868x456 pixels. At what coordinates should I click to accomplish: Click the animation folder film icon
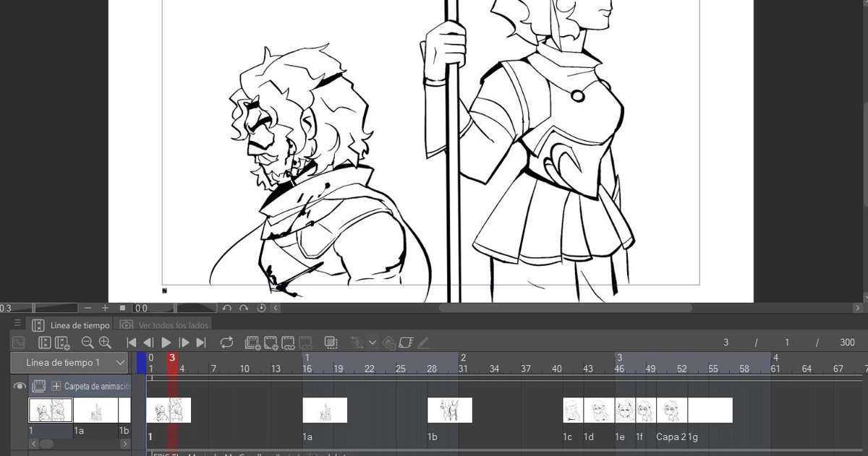click(x=39, y=387)
